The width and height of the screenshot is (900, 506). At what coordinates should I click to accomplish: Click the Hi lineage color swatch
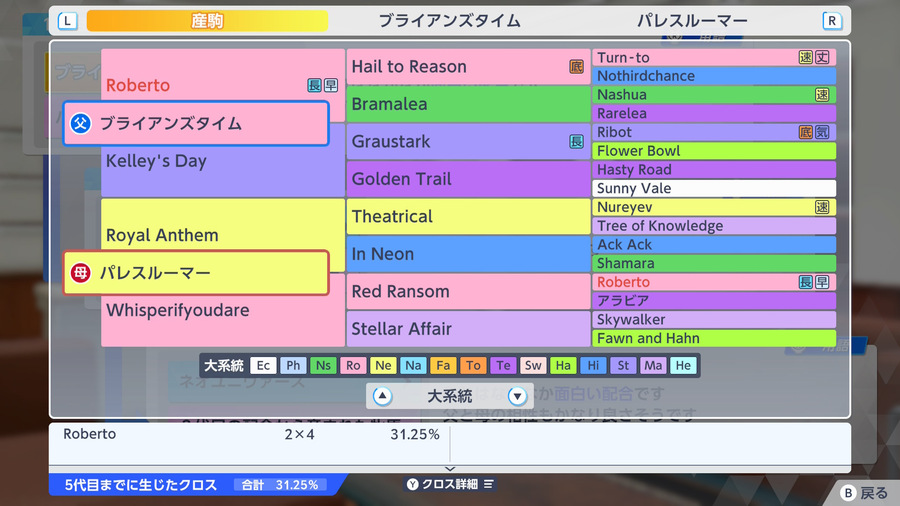click(x=593, y=365)
